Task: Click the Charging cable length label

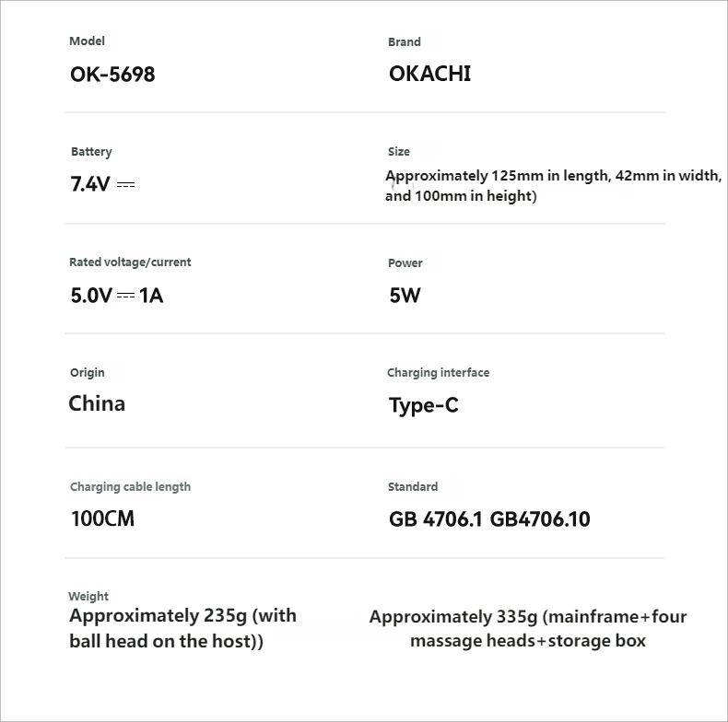Action: [130, 487]
